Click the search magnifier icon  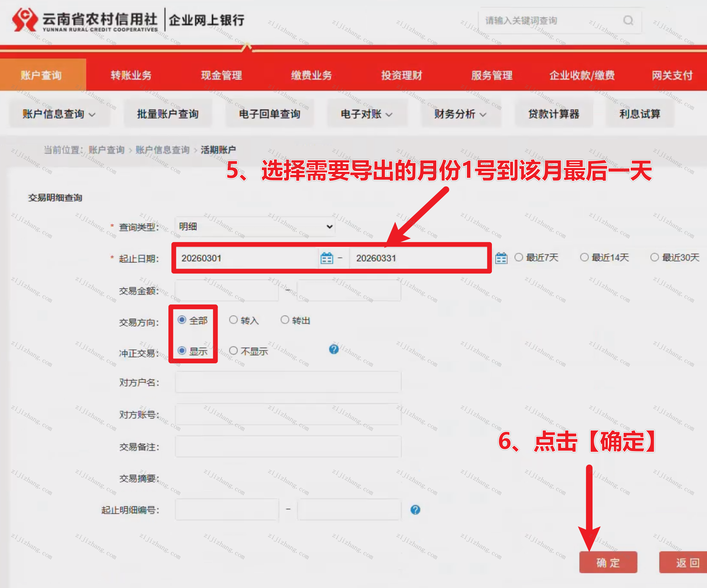tap(628, 21)
